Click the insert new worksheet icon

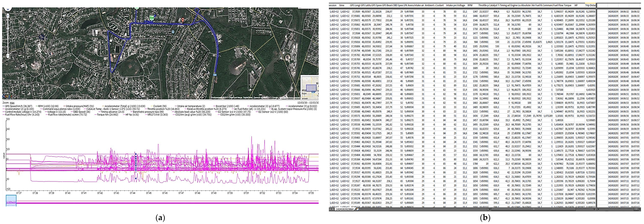(x=358, y=209)
